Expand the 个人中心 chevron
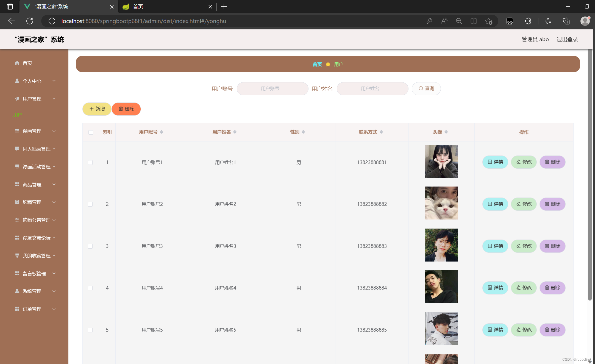The width and height of the screenshot is (595, 364). 54,81
